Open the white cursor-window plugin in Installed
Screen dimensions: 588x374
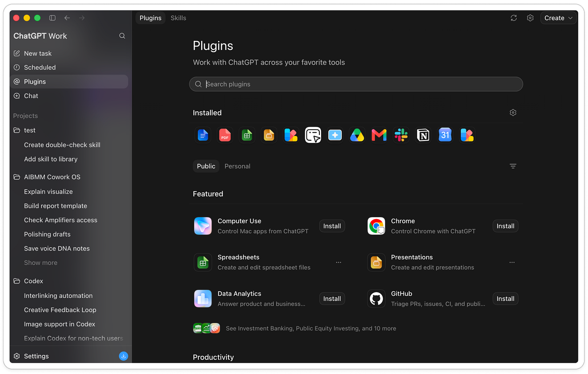pos(313,135)
